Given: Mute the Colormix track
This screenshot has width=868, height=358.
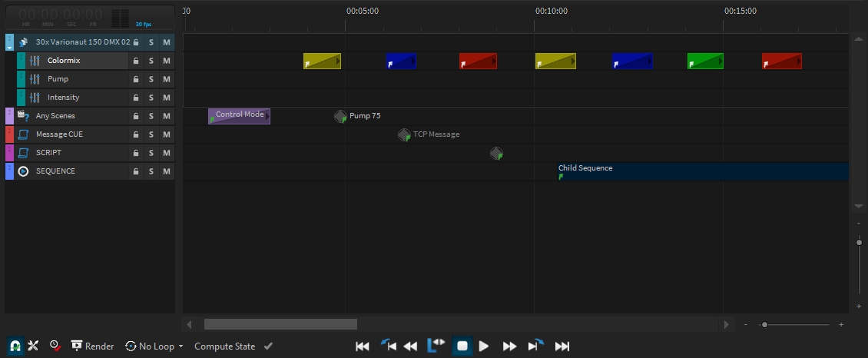Looking at the screenshot, I should [x=166, y=61].
